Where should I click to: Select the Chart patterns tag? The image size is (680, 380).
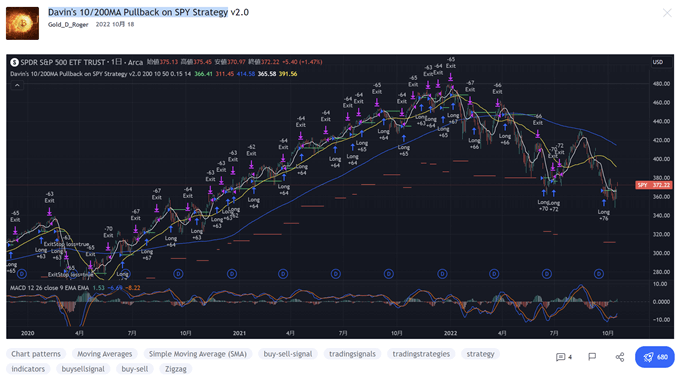36,354
